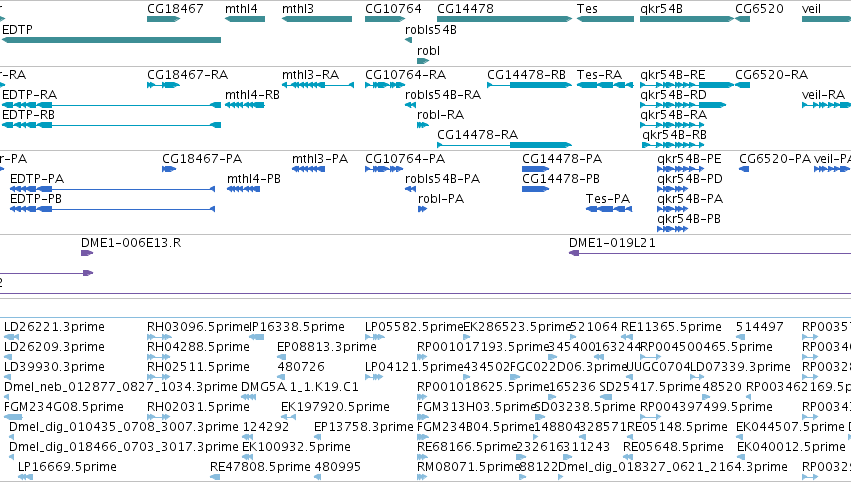Click the qkr54B-PB protein label
Screen dimensions: 851x482
689,219
